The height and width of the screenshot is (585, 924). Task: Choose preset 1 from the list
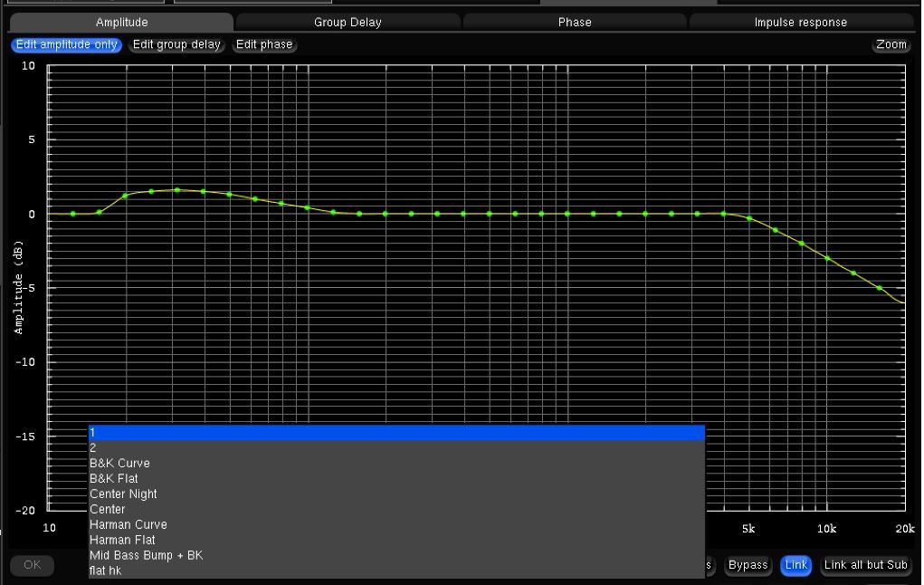[395, 433]
